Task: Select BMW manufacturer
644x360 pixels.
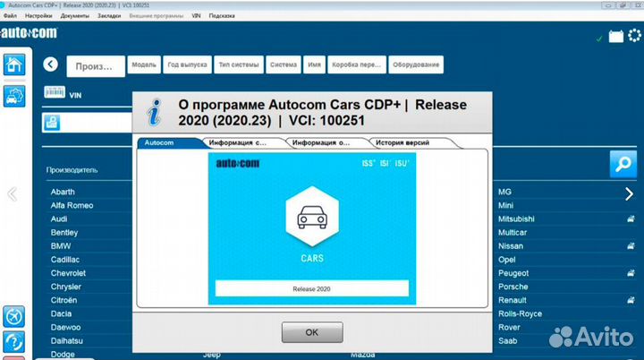Action: (61, 246)
